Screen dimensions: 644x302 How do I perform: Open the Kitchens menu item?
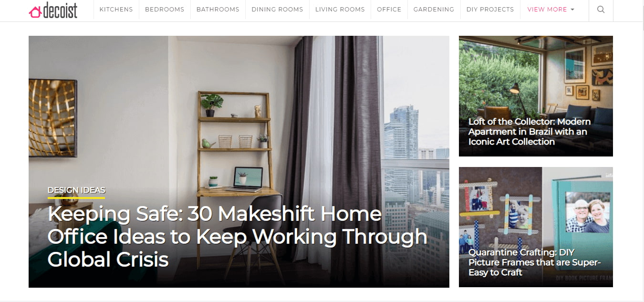pos(116,10)
